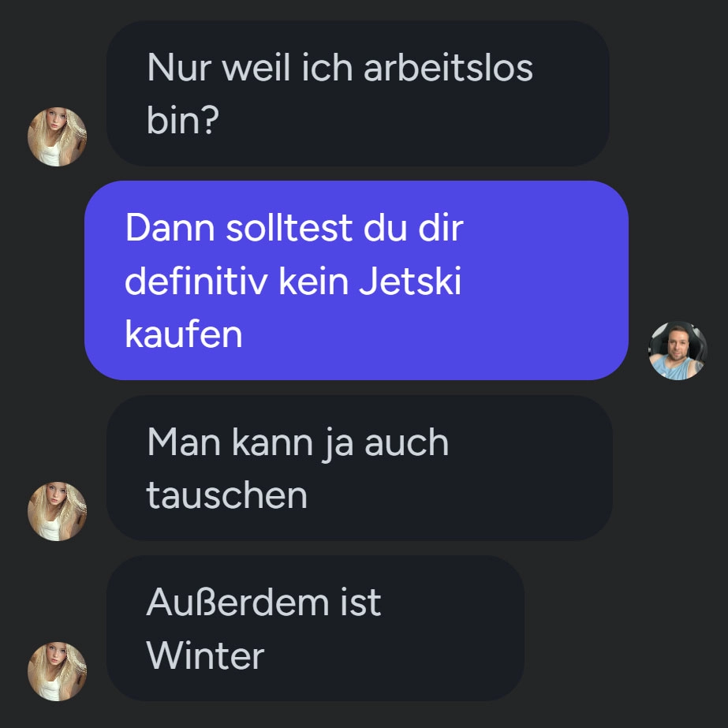This screenshot has width=728, height=728.
Task: Click the word "Jetski" in blue message
Action: 410,282
